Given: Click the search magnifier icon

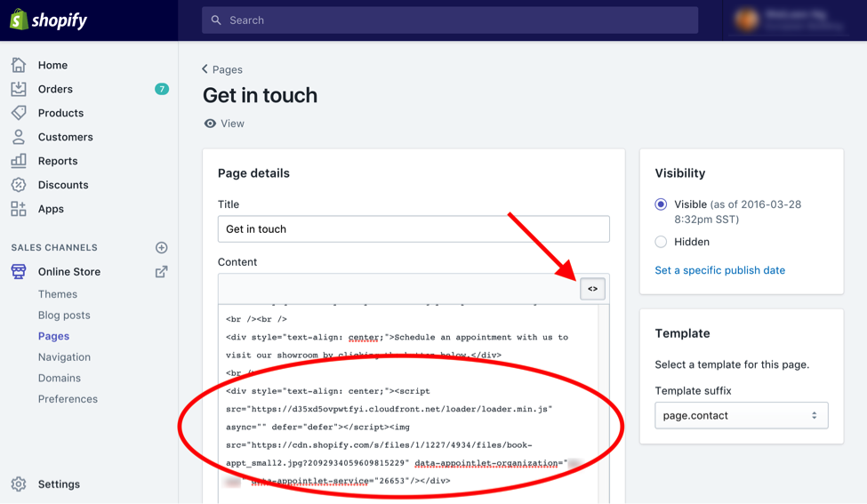Looking at the screenshot, I should click(216, 20).
